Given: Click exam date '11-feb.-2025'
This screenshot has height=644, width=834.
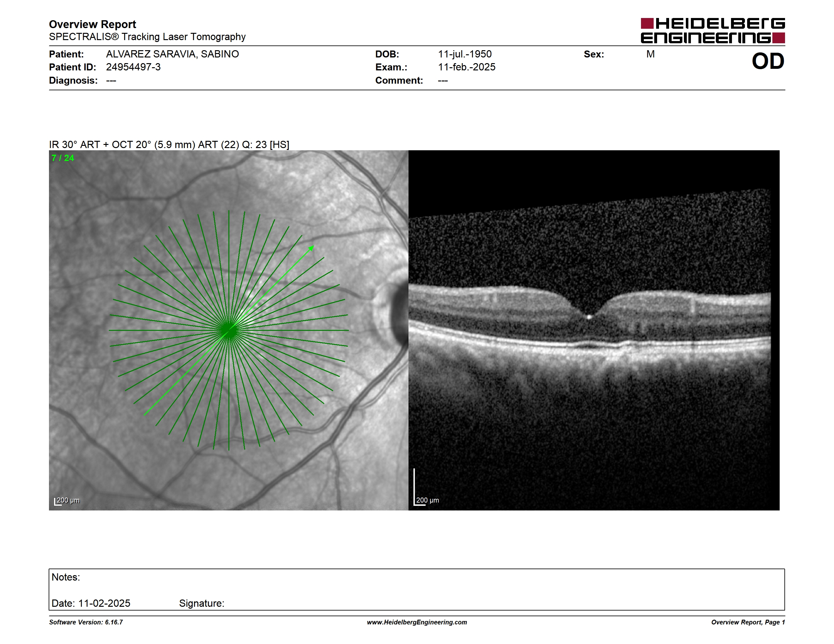Looking at the screenshot, I should [x=467, y=67].
